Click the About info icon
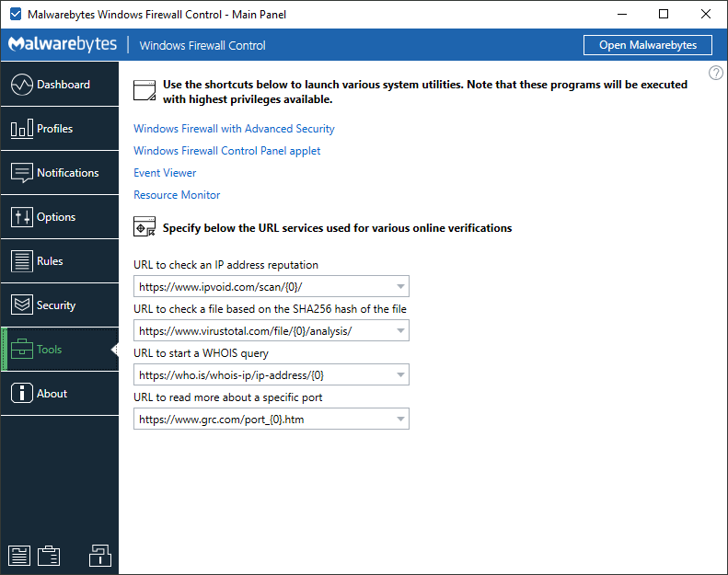This screenshot has width=728, height=575. click(21, 393)
